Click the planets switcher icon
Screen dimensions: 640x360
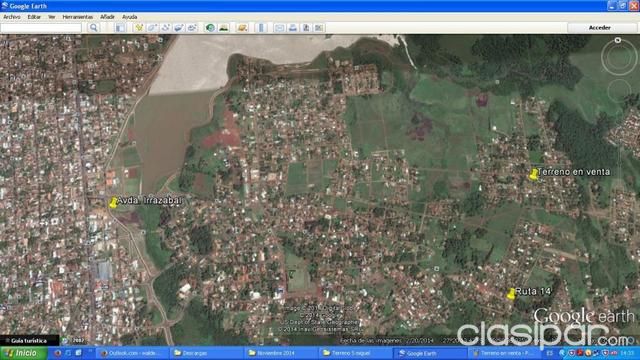point(242,27)
